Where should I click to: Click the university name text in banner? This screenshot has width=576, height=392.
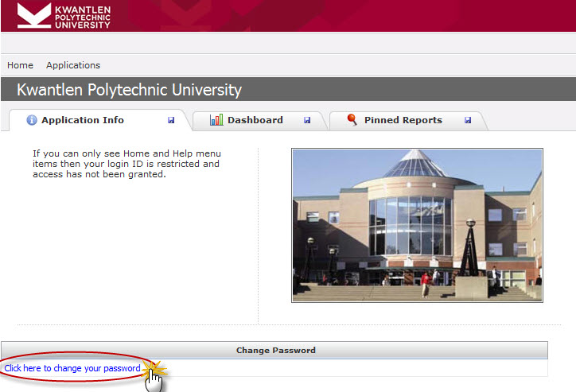coord(83,15)
